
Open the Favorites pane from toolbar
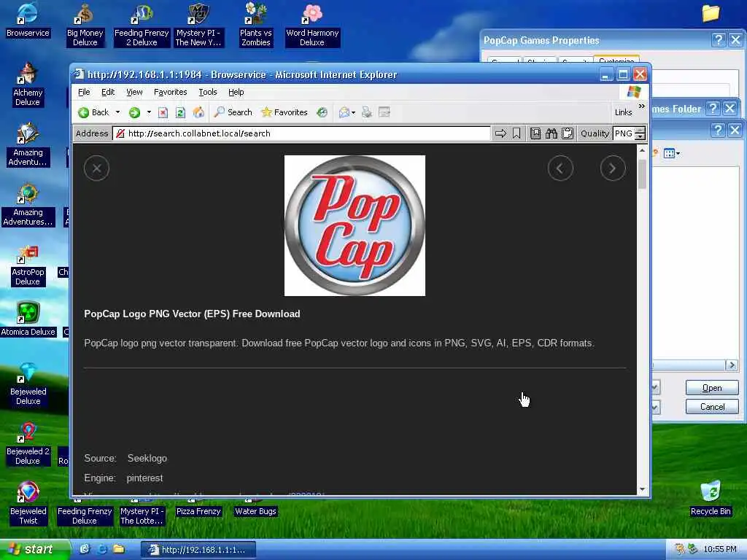(285, 112)
